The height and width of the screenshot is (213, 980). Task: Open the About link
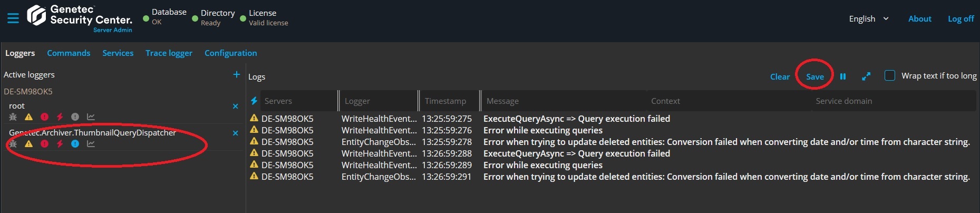point(919,19)
